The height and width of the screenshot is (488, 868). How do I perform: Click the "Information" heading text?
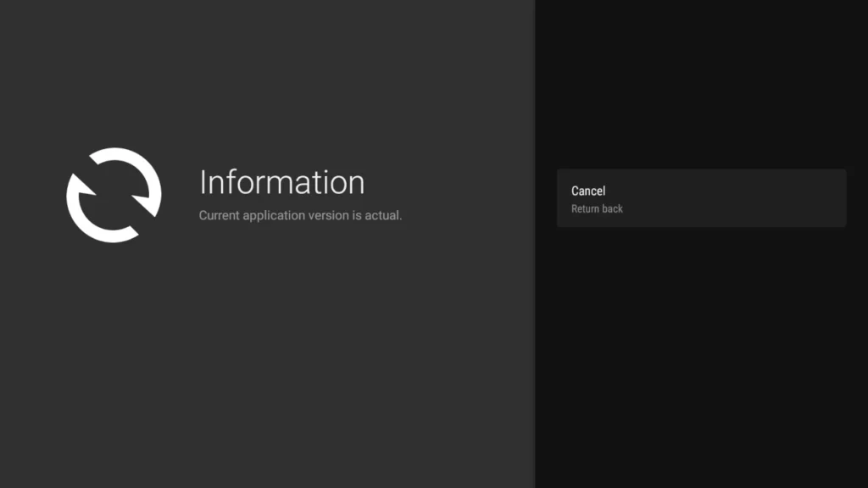[x=281, y=181]
